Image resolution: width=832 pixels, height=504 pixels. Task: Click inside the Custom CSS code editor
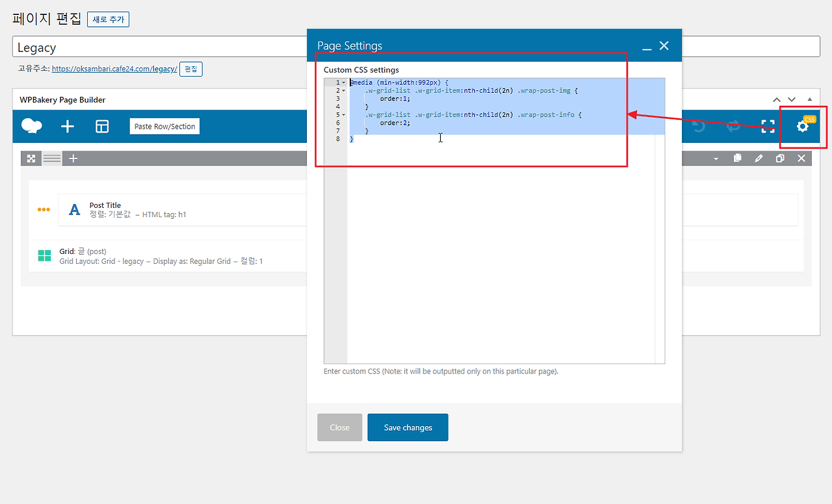point(494,221)
